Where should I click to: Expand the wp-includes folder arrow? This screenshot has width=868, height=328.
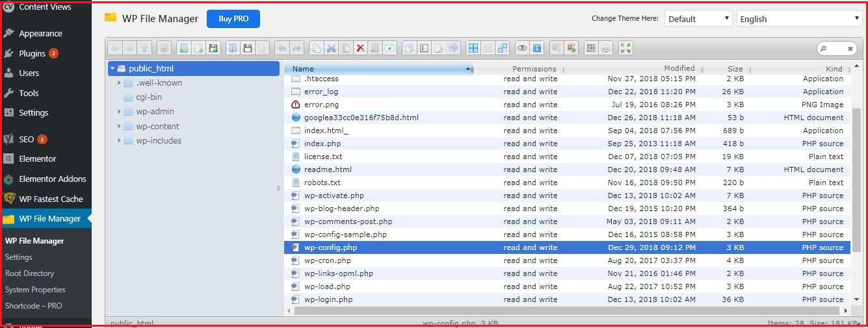click(119, 140)
